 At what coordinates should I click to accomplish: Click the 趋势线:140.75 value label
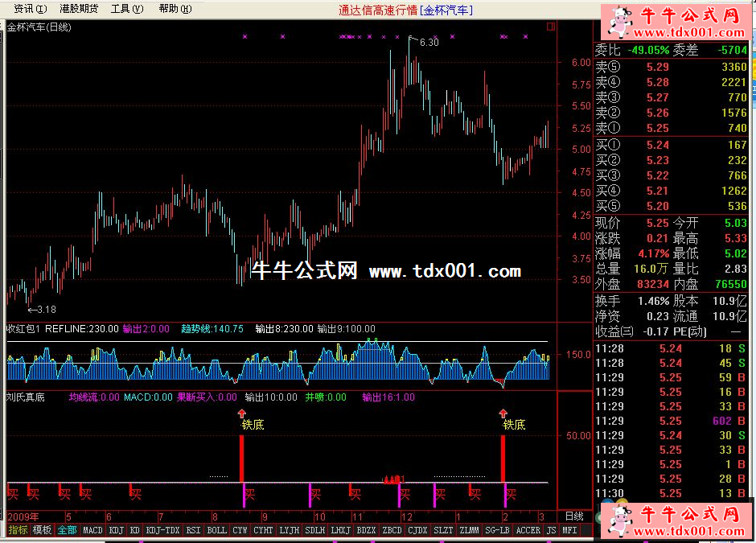[x=212, y=329]
